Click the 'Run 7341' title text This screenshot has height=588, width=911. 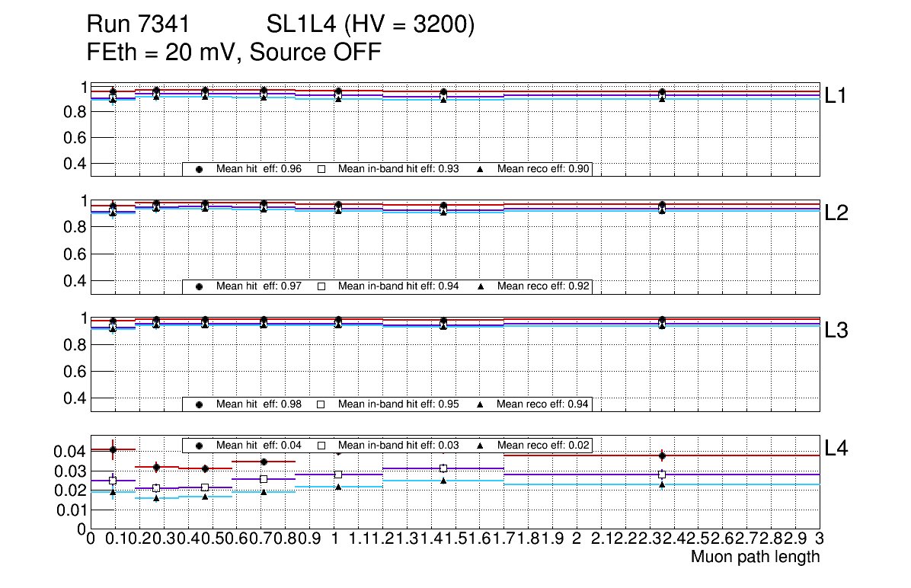137,26
